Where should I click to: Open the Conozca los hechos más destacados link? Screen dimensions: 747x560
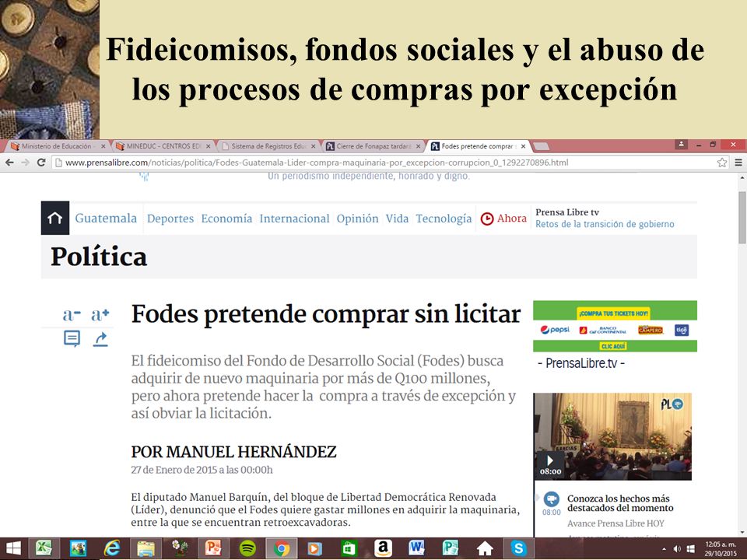point(620,503)
